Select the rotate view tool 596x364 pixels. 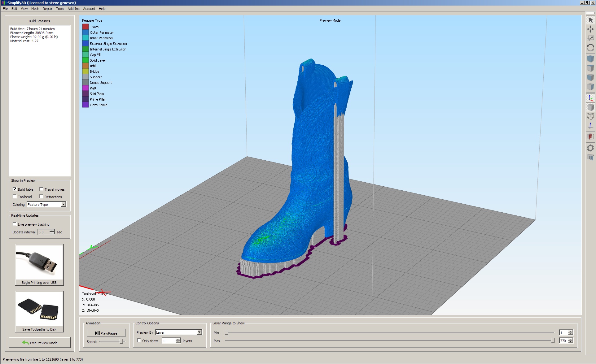(590, 48)
